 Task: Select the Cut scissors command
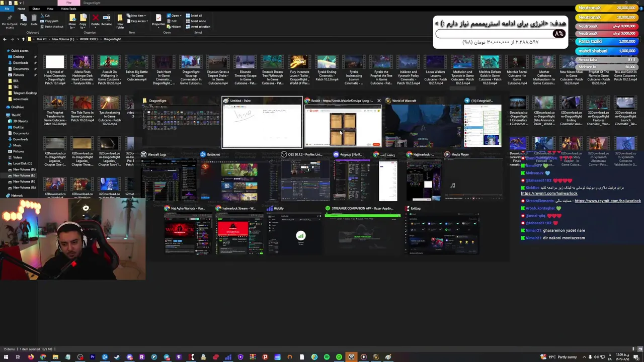coord(45,16)
